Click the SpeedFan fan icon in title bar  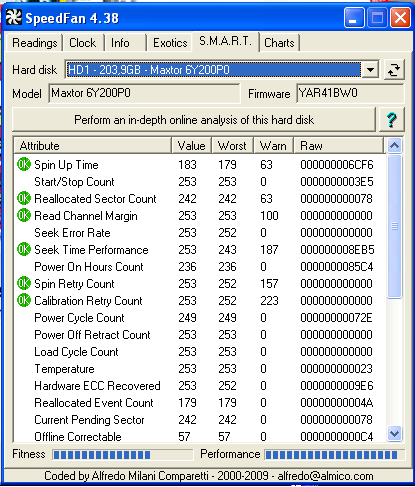(13, 18)
